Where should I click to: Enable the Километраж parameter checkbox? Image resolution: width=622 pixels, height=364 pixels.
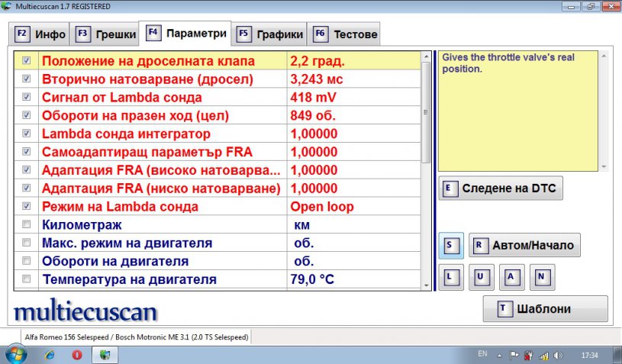[x=27, y=225]
